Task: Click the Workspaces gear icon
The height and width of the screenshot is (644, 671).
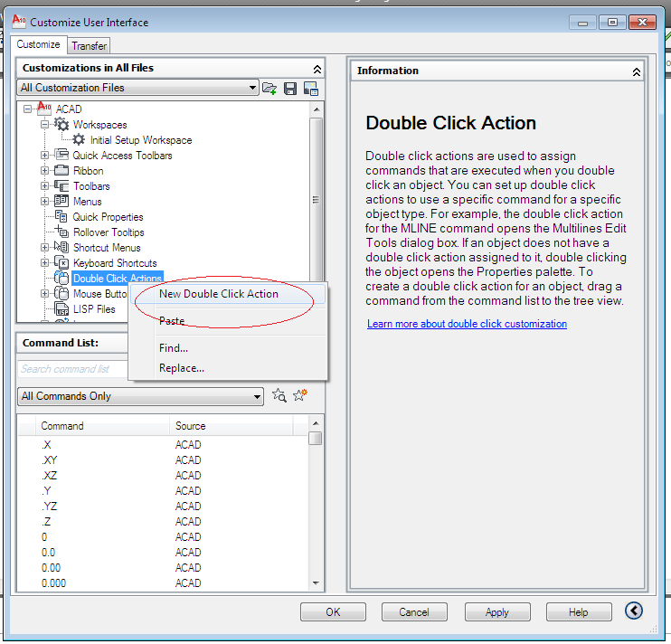Action: [61, 124]
